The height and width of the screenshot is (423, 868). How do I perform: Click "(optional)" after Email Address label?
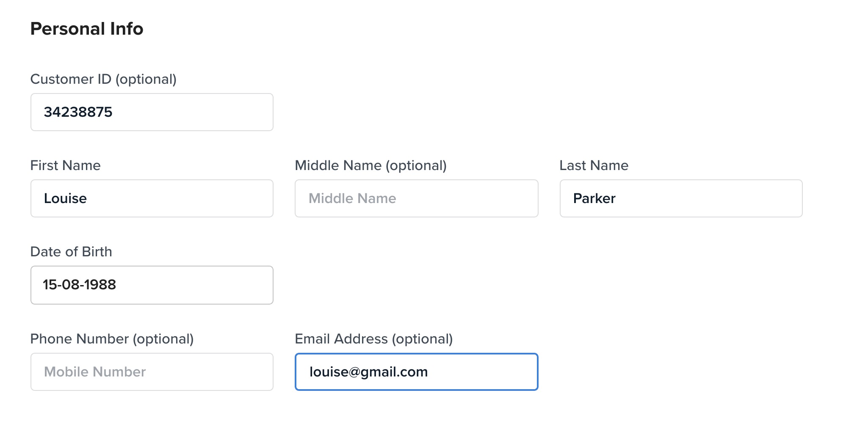[x=422, y=339]
